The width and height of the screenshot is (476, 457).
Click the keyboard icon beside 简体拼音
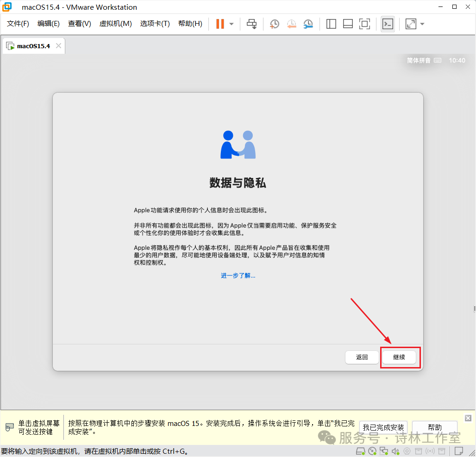438,60
